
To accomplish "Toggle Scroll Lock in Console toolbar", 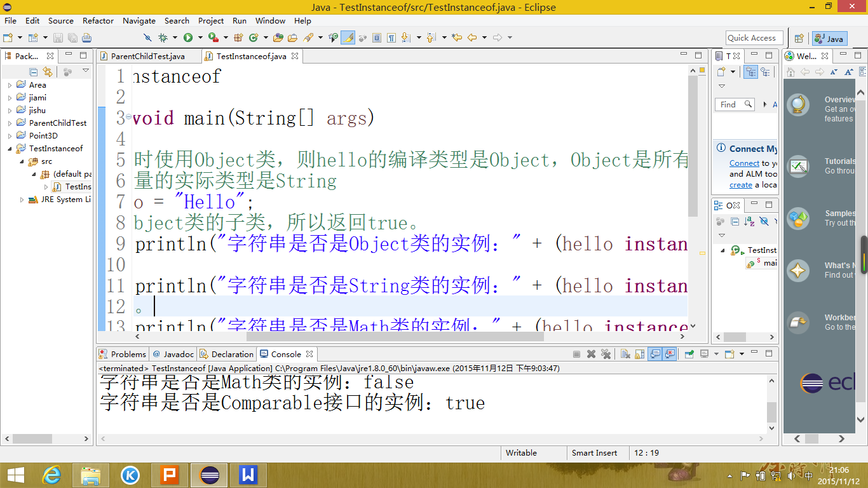I will 639,354.
